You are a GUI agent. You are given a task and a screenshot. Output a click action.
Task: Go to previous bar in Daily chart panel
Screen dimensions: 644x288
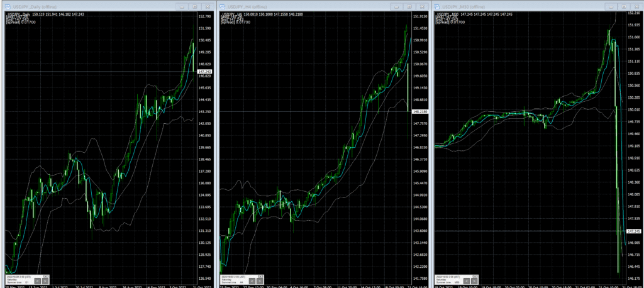coord(37,281)
